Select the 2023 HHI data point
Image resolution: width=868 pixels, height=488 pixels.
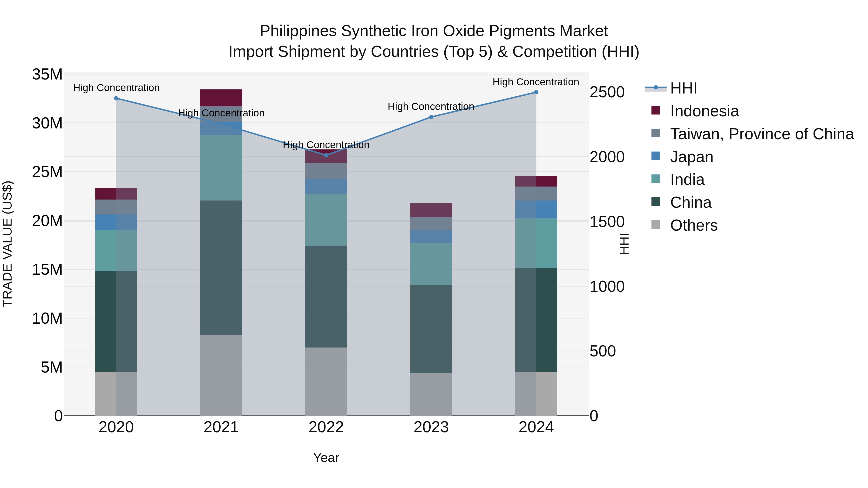coord(431,117)
